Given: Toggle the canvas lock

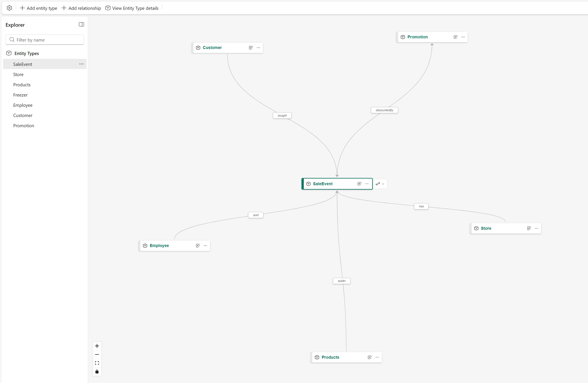Looking at the screenshot, I should [97, 372].
